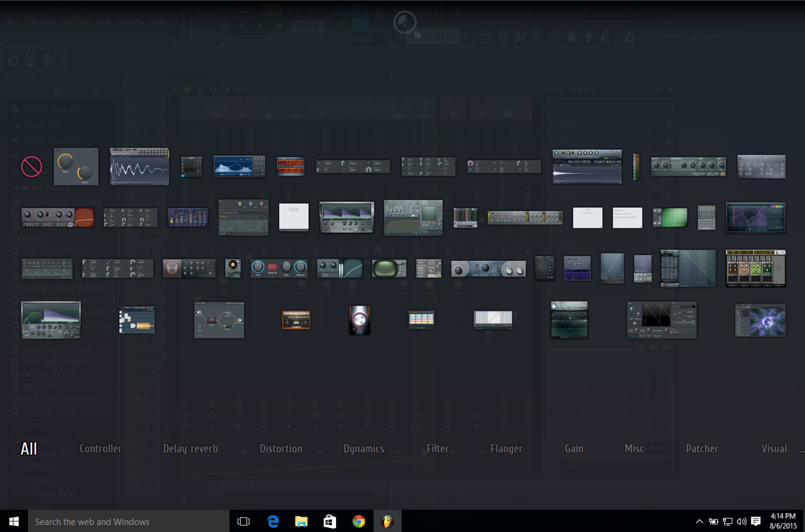
Task: Pick Control Surface with two orange knobs
Action: pyautogui.click(x=76, y=167)
